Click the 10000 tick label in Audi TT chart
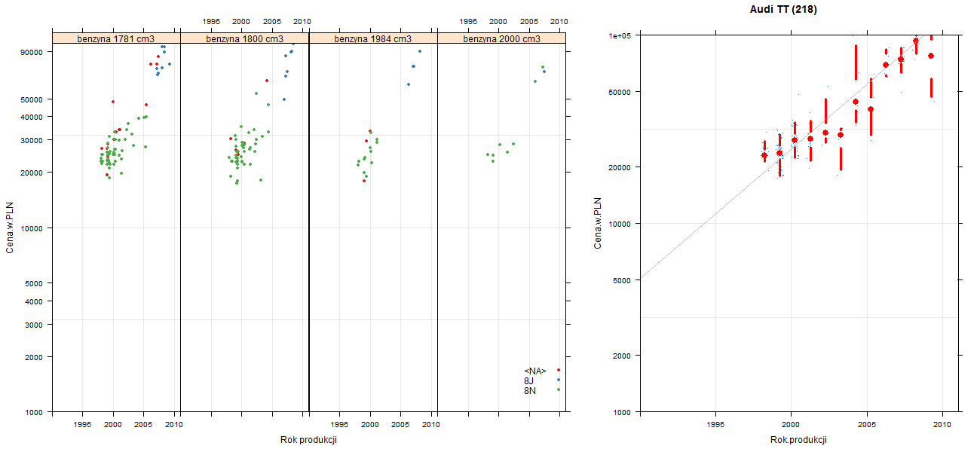This screenshot has height=452, width=980. click(621, 224)
